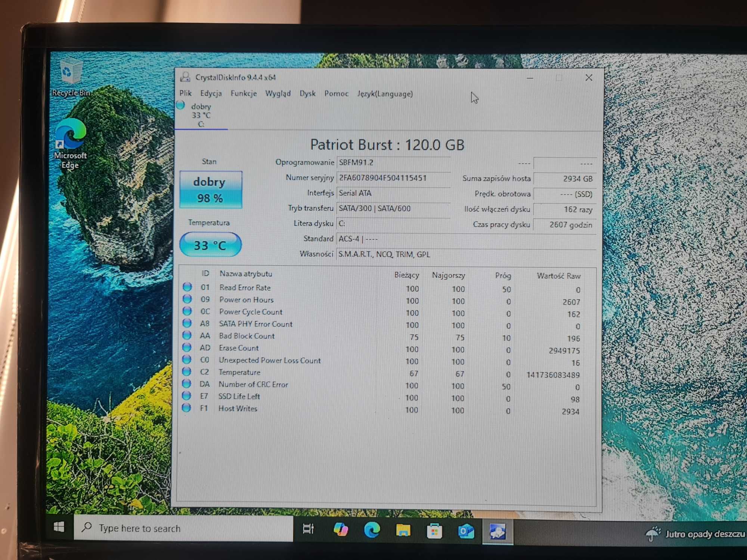Viewport: 747px width, 560px height.
Task: Click the status icon for Power on Hours
Action: pos(187,299)
